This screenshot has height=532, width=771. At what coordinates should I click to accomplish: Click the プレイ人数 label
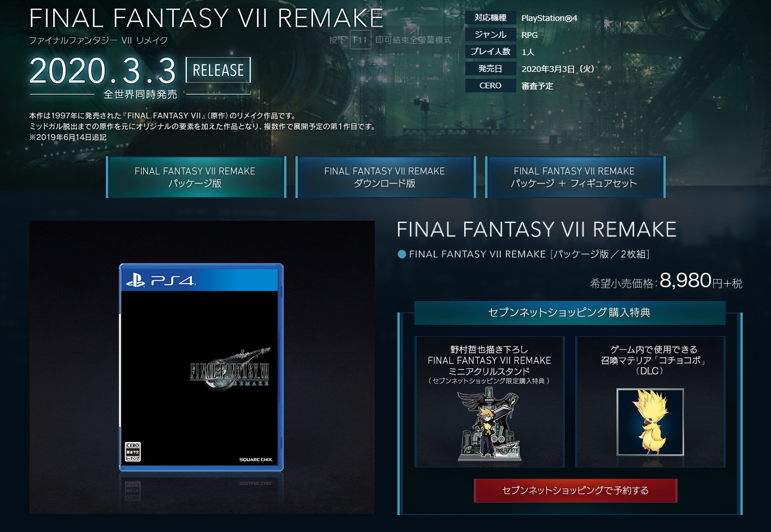[490, 52]
